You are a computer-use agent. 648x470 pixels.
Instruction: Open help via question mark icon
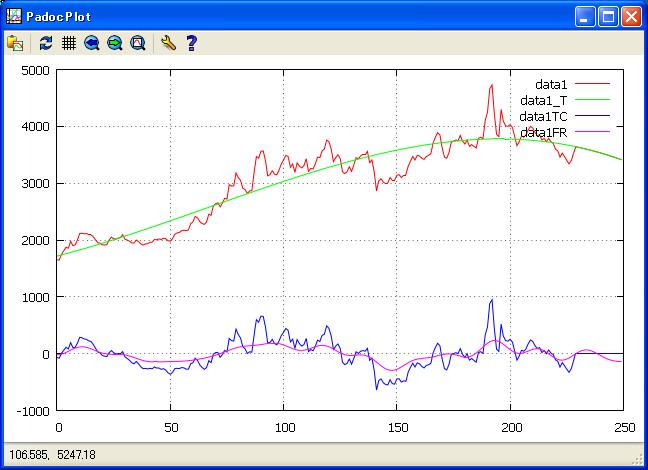click(191, 43)
